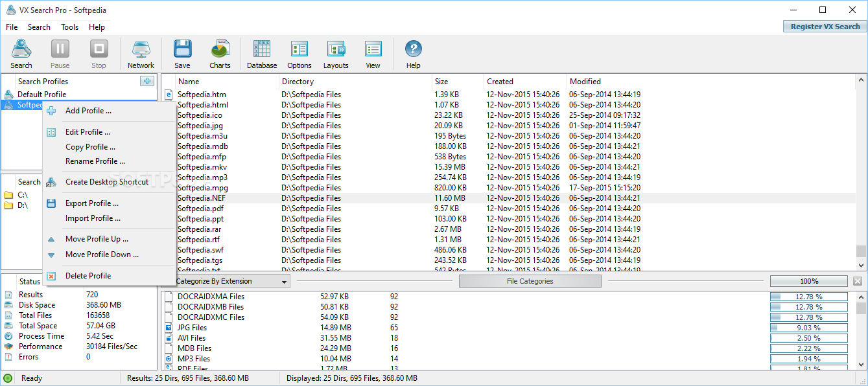This screenshot has height=386, width=868.
Task: Select Create Desktop Shortcut menu entry
Action: point(107,182)
